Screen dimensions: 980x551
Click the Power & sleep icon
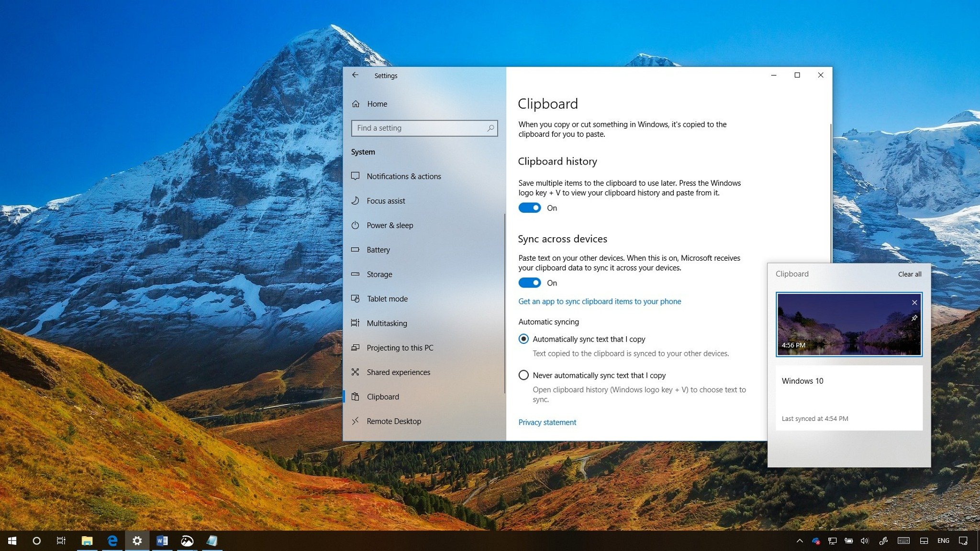(x=356, y=225)
